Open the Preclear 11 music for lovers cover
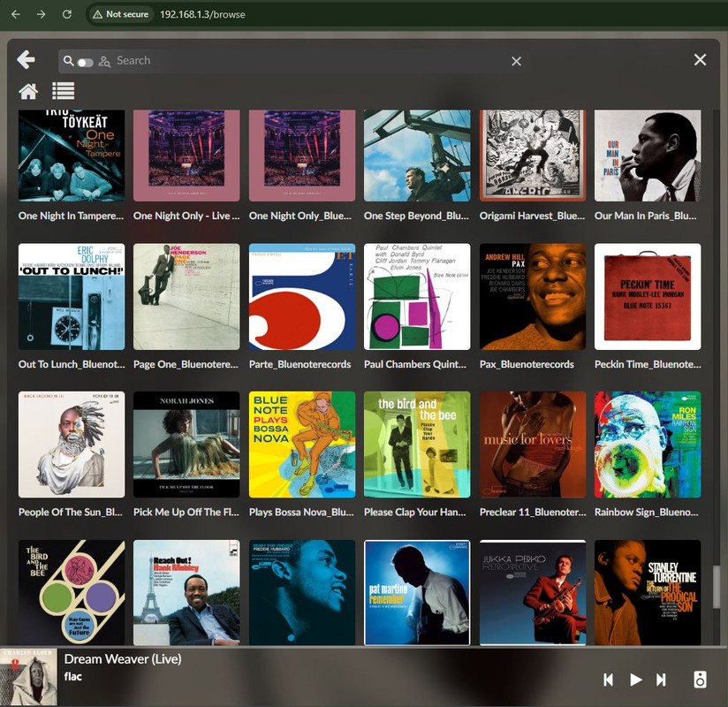This screenshot has height=707, width=728. point(533,445)
